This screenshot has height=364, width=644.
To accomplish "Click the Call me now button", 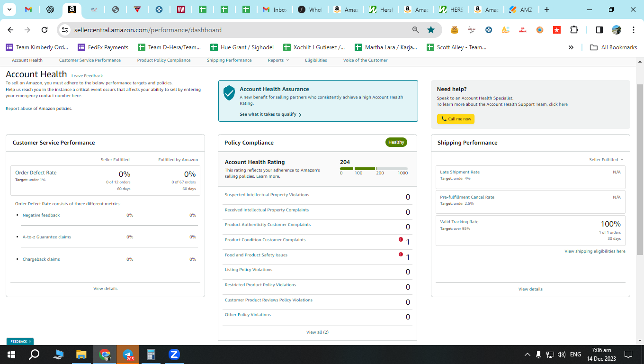I will coord(456,119).
